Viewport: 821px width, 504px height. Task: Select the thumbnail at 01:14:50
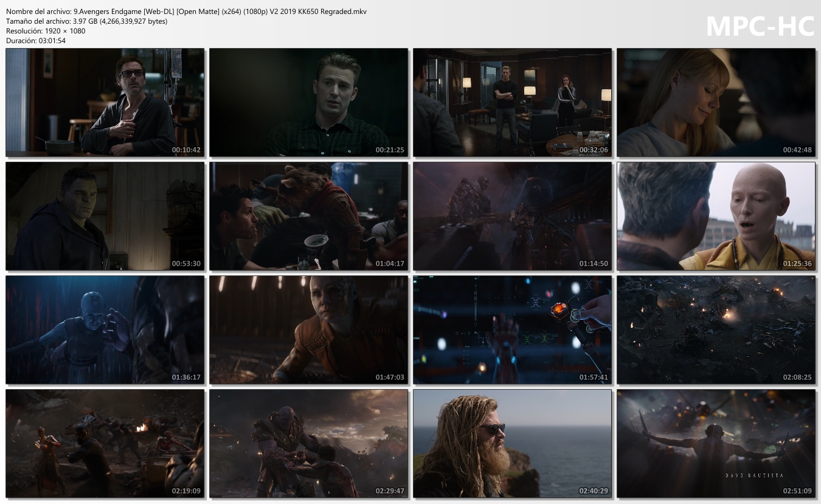512,216
